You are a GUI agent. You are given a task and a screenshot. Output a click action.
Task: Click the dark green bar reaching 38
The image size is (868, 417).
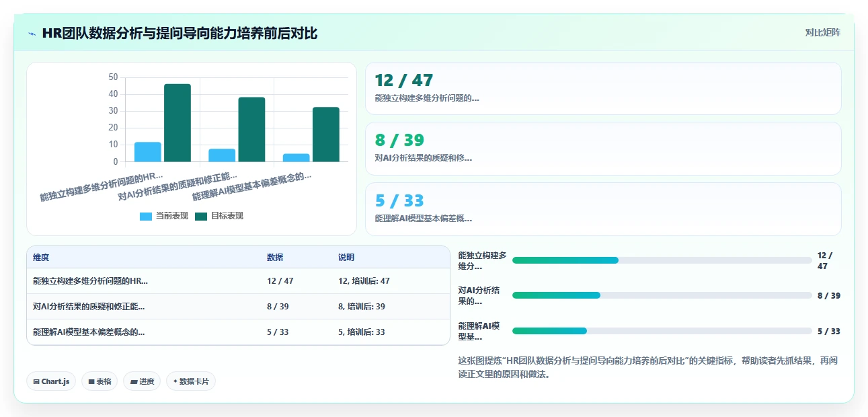pos(251,130)
